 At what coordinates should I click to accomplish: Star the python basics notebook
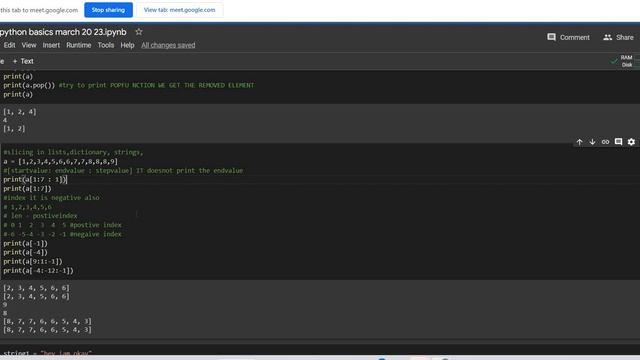[139, 32]
